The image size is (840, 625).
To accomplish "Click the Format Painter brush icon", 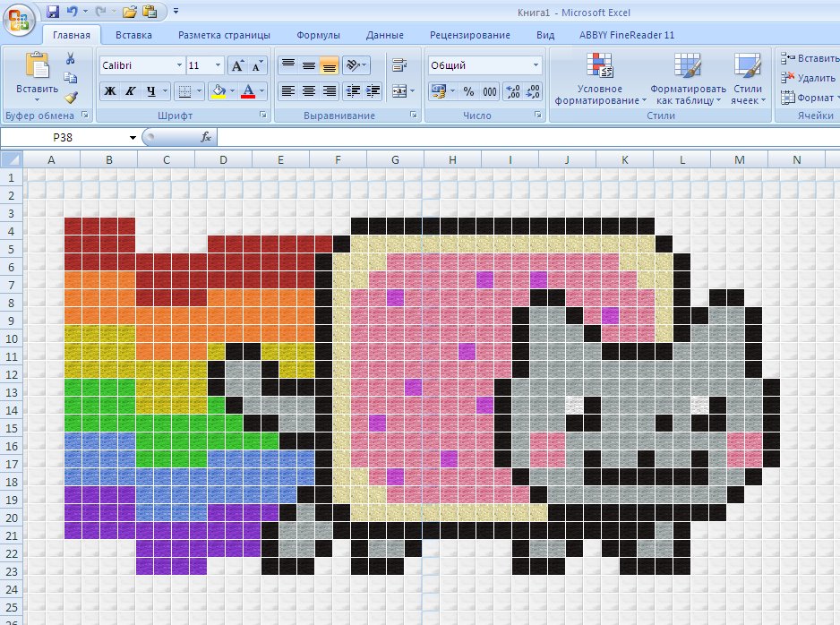I will 71,98.
